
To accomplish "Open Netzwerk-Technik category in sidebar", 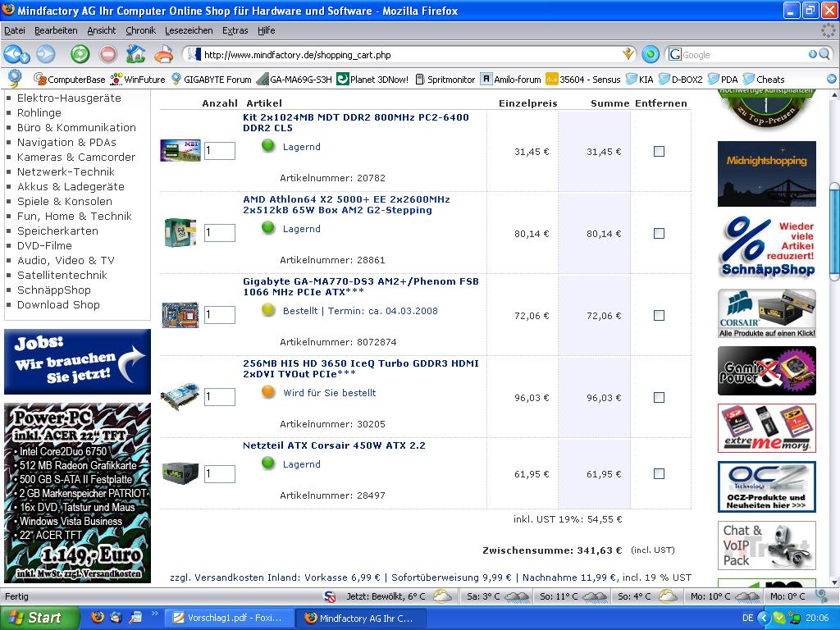I will [66, 172].
